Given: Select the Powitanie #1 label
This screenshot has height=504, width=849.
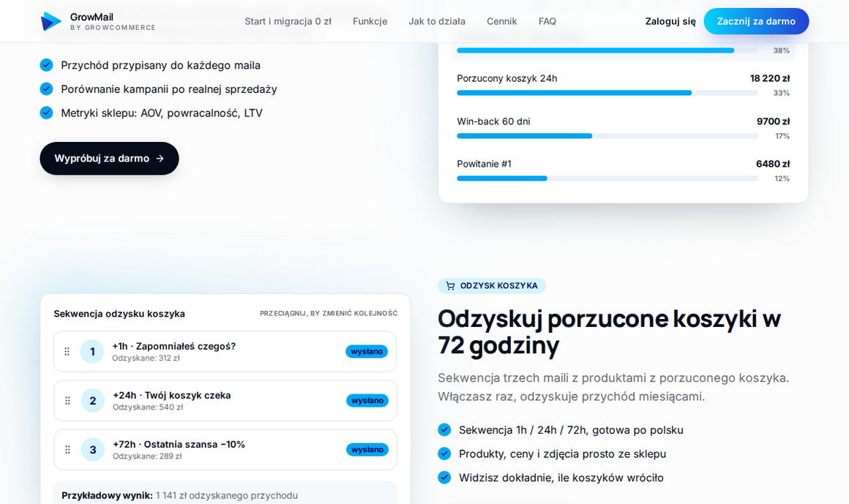Looking at the screenshot, I should [484, 164].
